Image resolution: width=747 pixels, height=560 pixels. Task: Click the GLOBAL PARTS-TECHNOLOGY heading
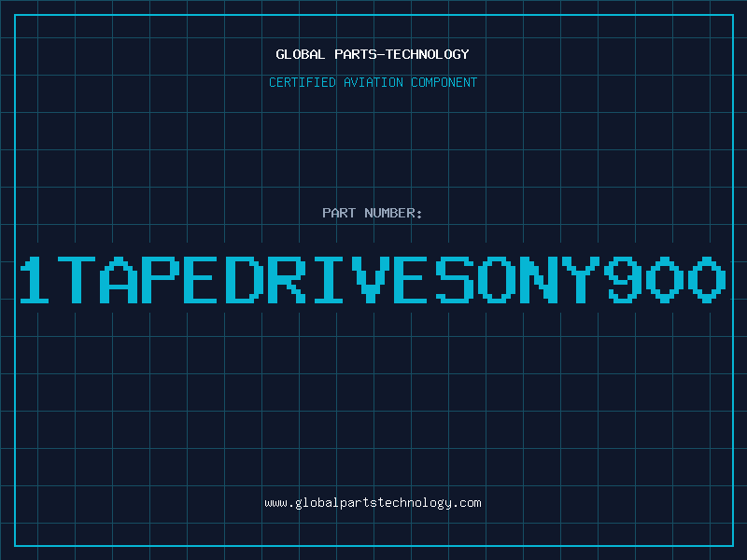click(x=373, y=54)
